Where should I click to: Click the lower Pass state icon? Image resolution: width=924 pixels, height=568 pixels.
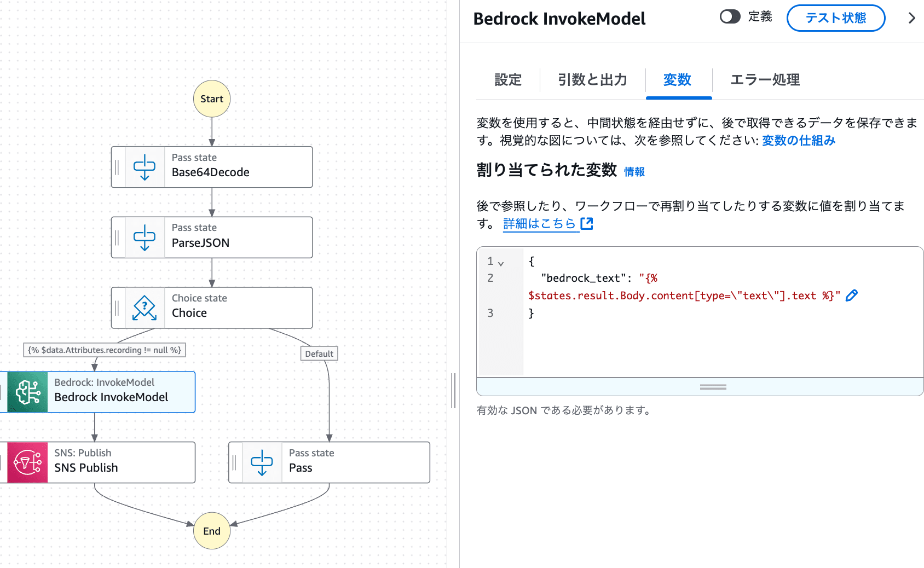pos(262,463)
